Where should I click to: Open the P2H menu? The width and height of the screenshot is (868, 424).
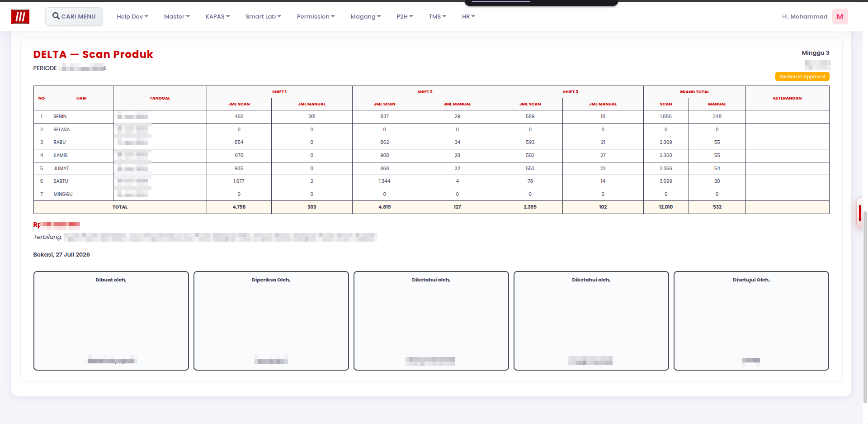click(405, 16)
